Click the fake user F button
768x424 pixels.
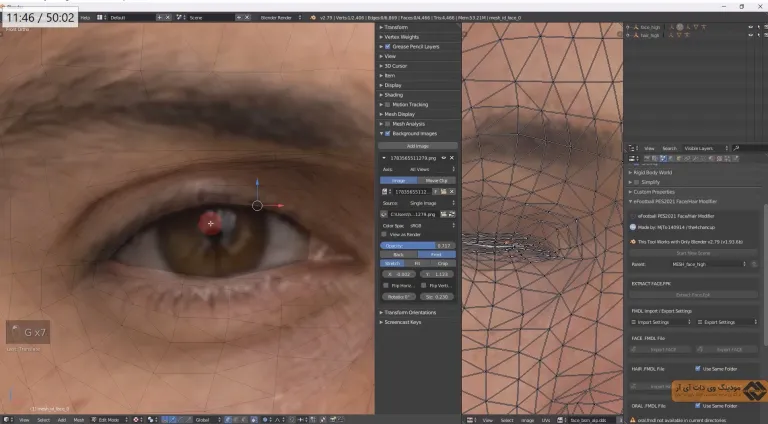coord(435,192)
